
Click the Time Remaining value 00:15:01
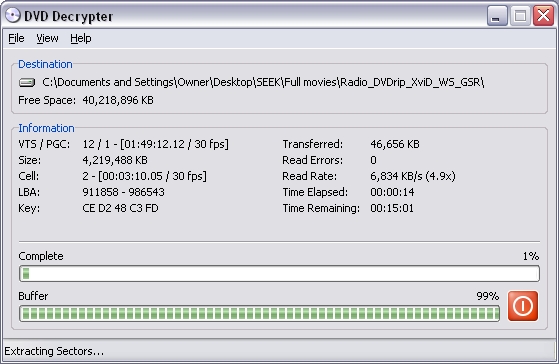(392, 208)
